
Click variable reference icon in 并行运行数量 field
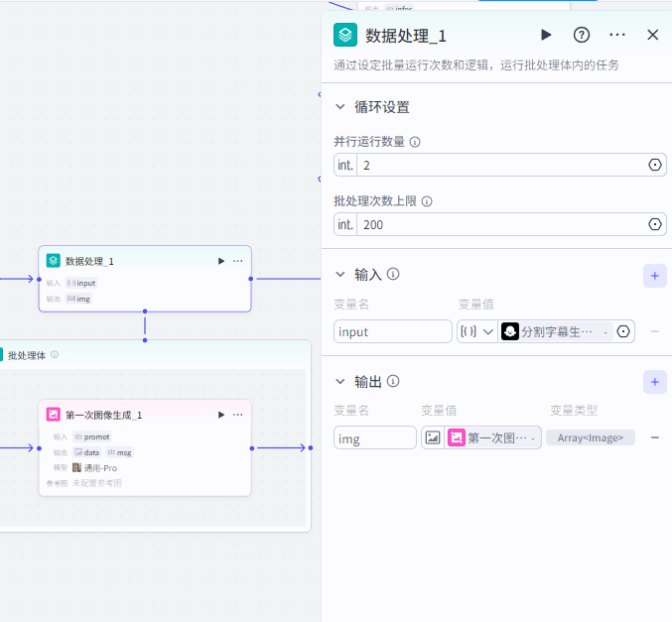click(x=654, y=165)
